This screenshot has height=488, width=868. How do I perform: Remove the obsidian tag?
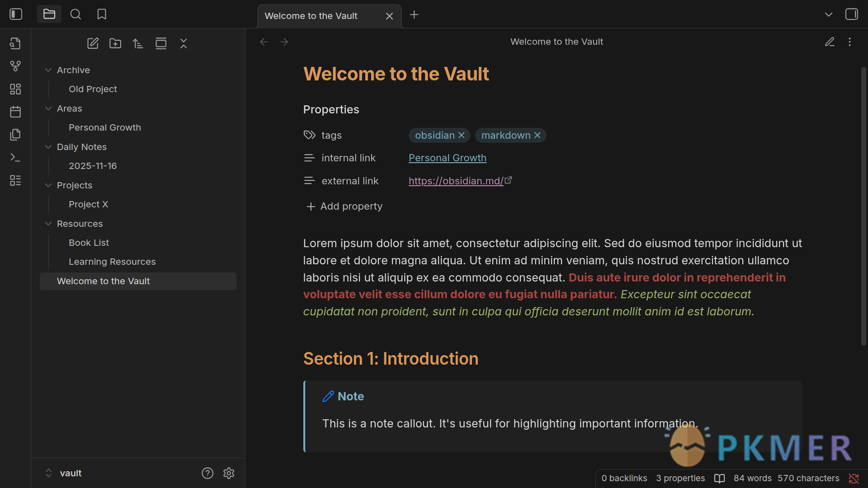(462, 135)
